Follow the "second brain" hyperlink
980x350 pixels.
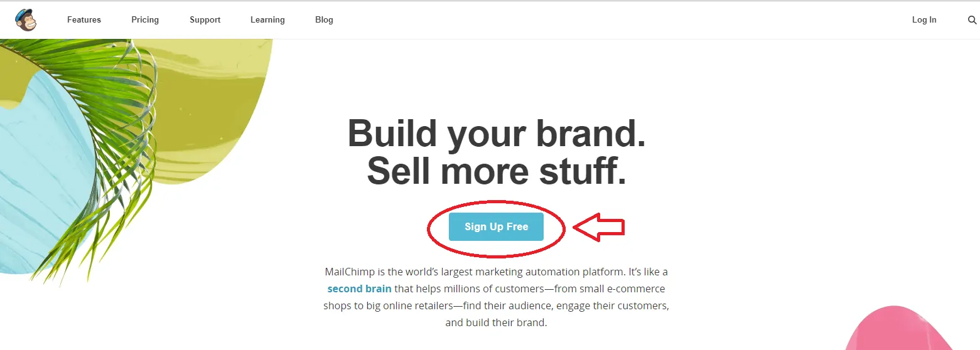(359, 289)
